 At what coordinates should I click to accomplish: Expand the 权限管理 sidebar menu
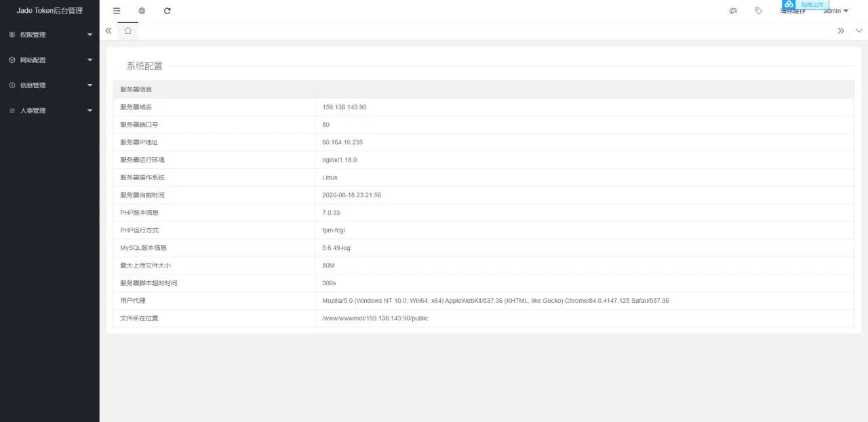point(50,35)
